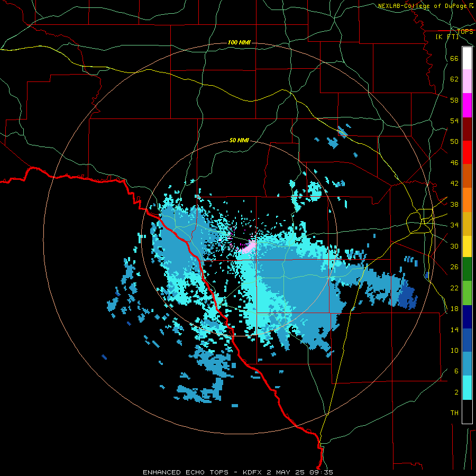Image resolution: width=476 pixels, height=476 pixels.
Task: Select the dark red 50-54 kft legend block
Action: 467,129
